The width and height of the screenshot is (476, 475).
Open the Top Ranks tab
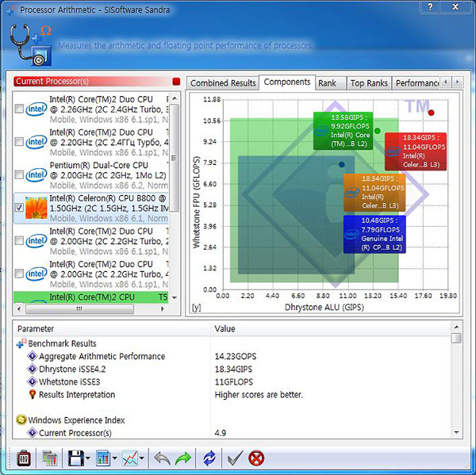point(369,83)
